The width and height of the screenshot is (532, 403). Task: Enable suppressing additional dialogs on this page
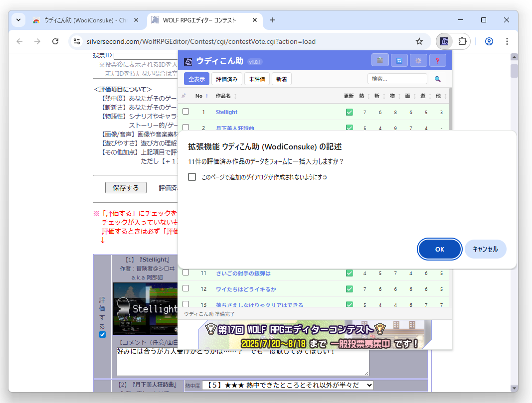pyautogui.click(x=191, y=176)
